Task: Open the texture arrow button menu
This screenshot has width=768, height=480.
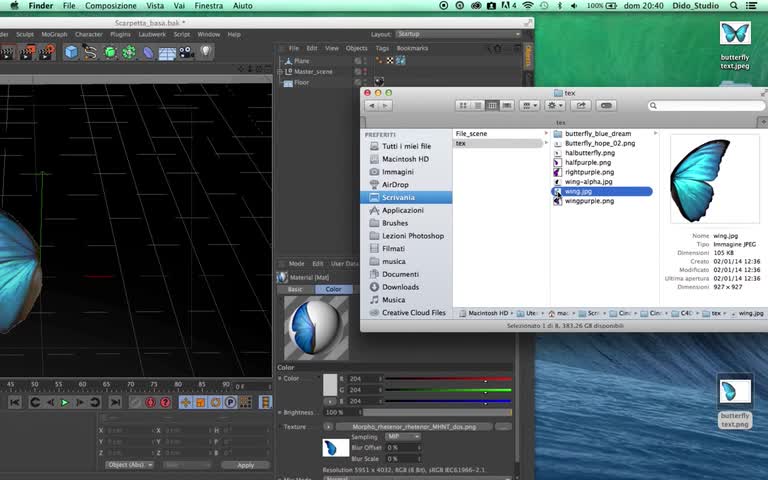Action: point(328,427)
